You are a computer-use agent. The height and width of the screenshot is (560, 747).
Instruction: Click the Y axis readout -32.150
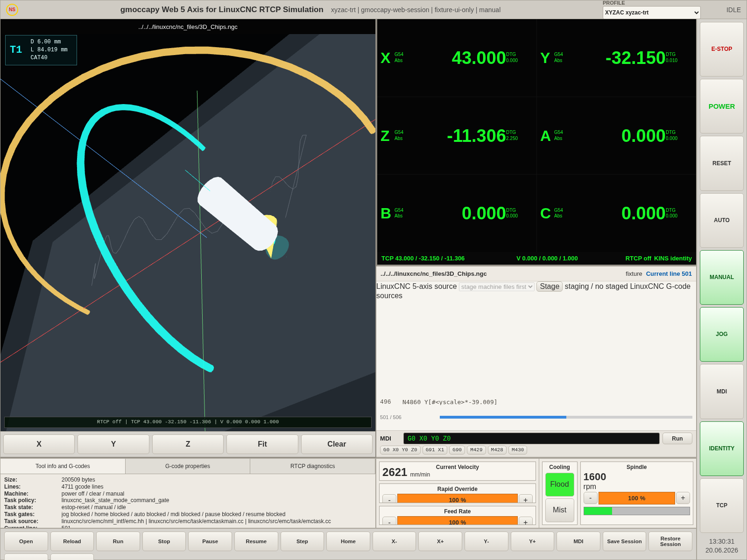(635, 58)
